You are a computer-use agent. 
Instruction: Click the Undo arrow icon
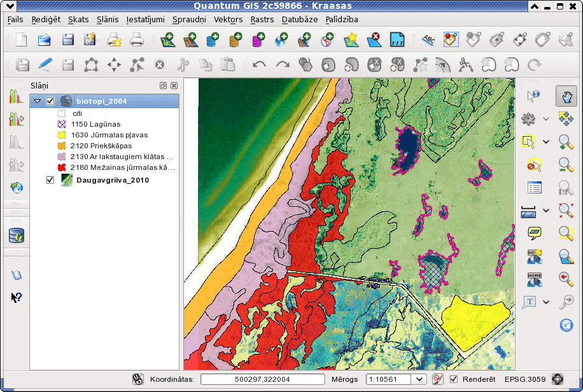259,65
